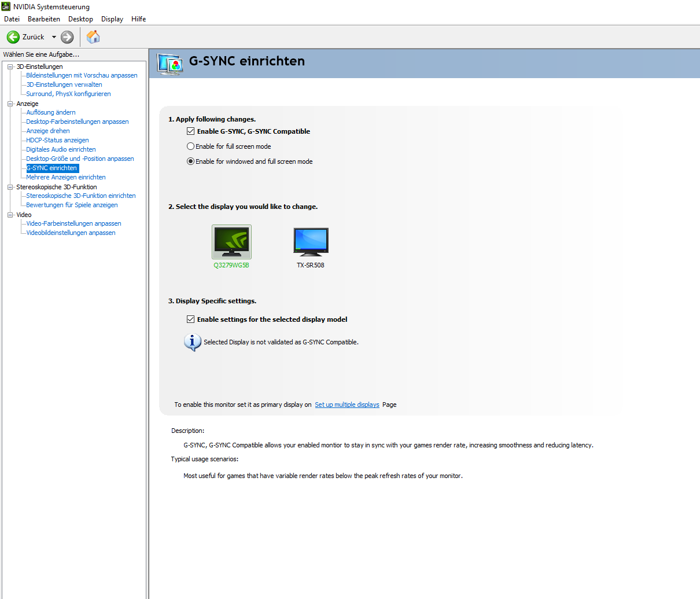Open Desktop-Größe und -Position anpassen
Image resolution: width=700 pixels, height=599 pixels.
pyautogui.click(x=80, y=159)
